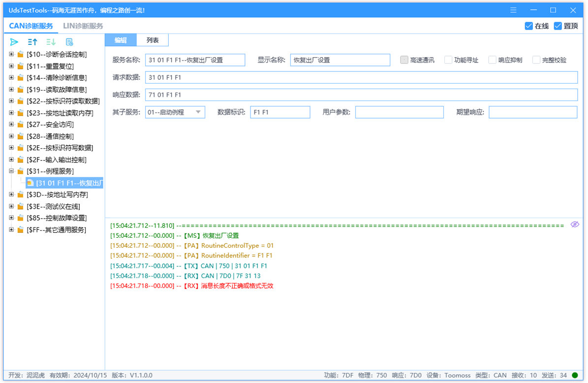This screenshot has width=588, height=383.
Task: Select tree item $27--安全访问
Action: (x=50, y=124)
